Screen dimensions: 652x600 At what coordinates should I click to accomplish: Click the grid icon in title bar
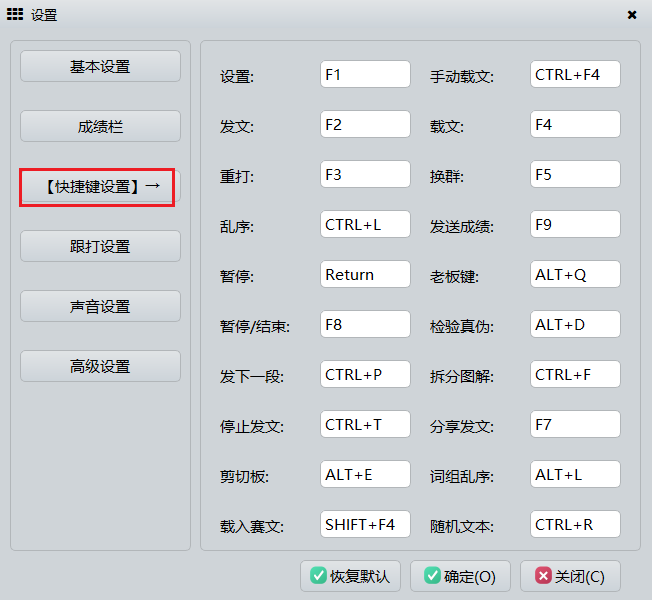(15, 15)
